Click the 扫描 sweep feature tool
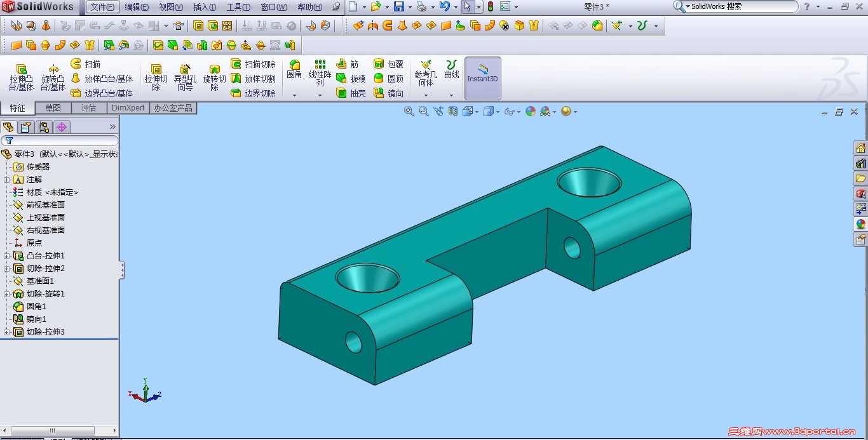This screenshot has height=440, width=868. point(85,64)
